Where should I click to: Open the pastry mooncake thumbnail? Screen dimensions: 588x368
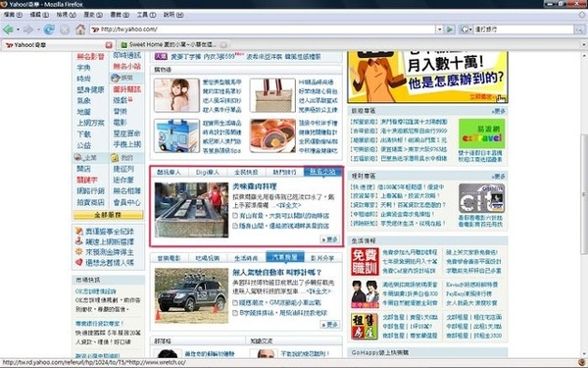click(x=272, y=136)
